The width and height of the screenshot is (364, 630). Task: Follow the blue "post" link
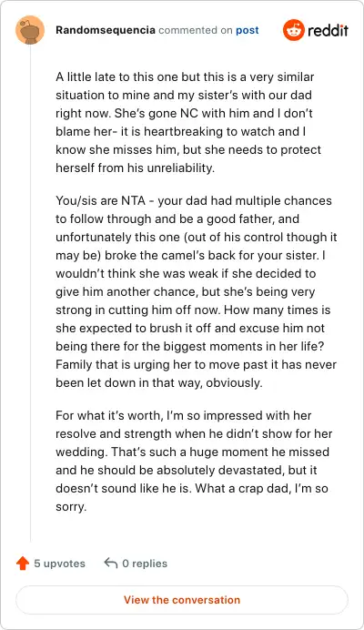pos(248,31)
